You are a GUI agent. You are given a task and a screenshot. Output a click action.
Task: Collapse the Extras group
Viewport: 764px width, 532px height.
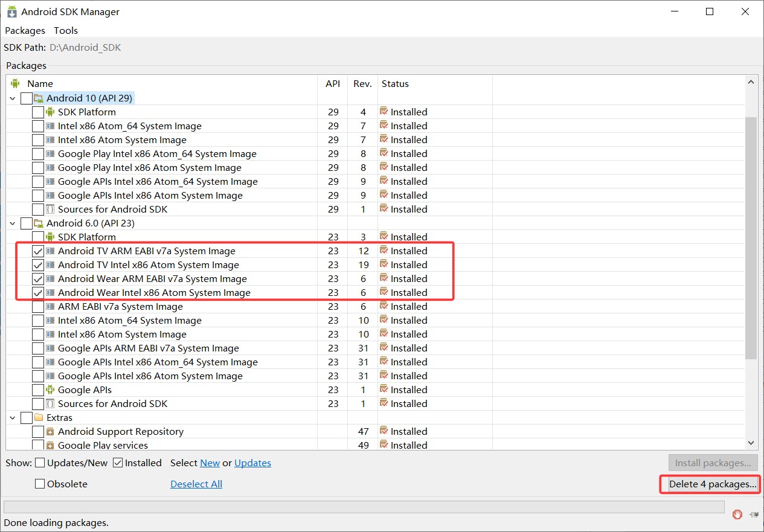13,417
